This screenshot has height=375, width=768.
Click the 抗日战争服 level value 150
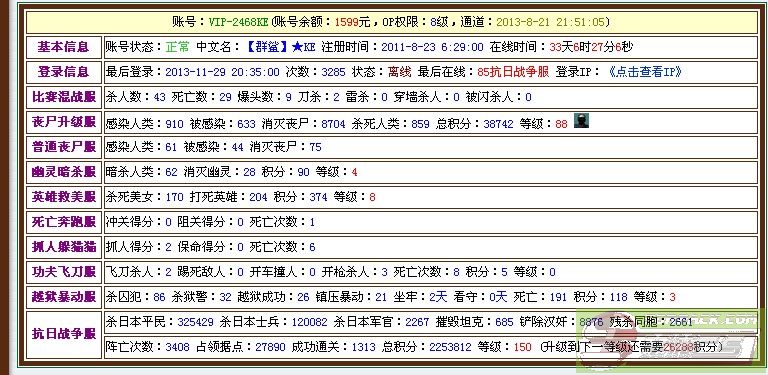coord(523,347)
